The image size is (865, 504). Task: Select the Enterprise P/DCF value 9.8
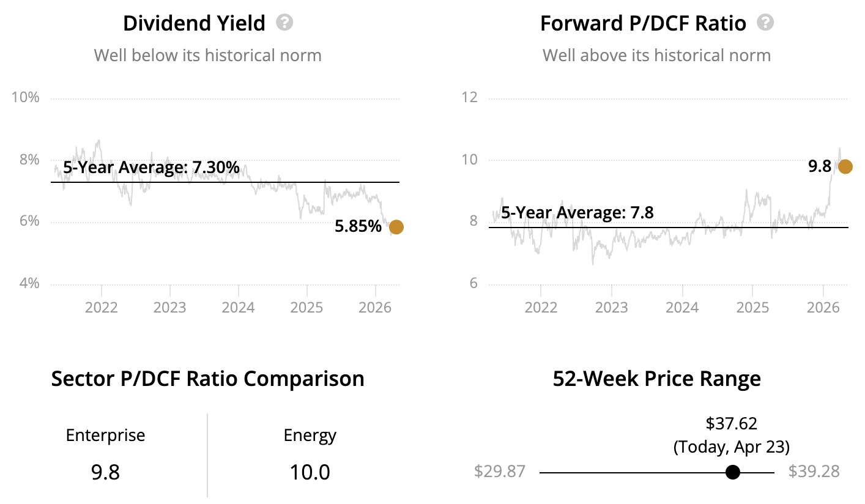(105, 472)
